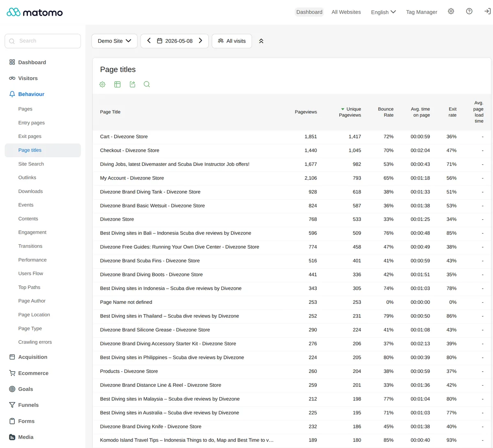Click the Goals target icon
The width and height of the screenshot is (493, 448).
[x=12, y=389]
